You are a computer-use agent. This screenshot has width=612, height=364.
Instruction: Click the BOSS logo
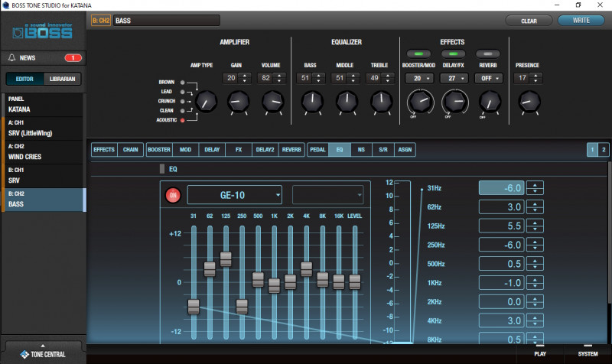coord(43,34)
